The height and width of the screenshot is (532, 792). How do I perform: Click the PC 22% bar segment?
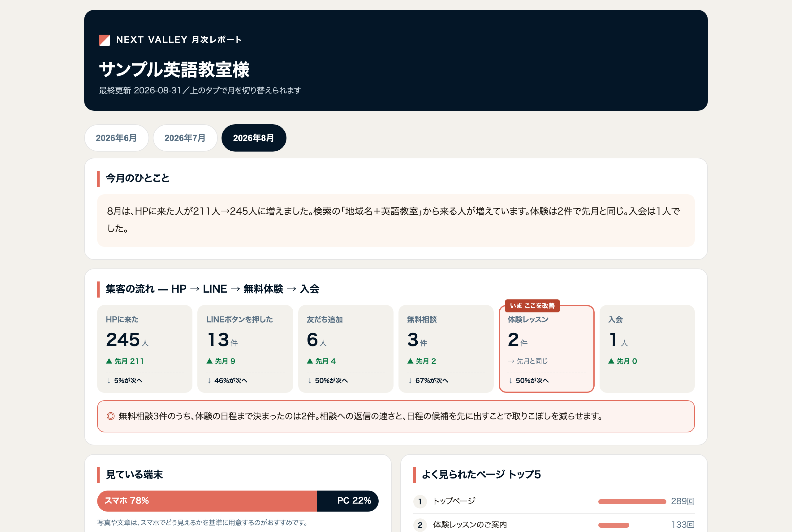coord(347,501)
